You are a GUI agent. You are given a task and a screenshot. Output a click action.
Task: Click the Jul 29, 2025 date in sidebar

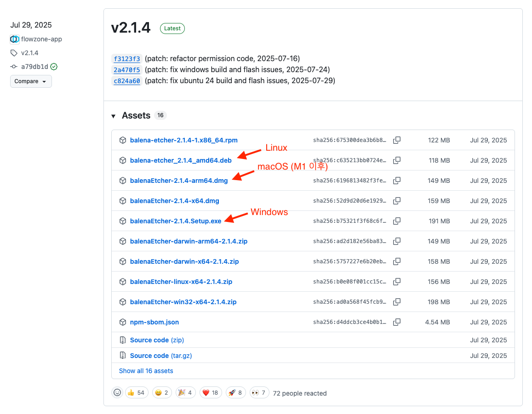31,25
